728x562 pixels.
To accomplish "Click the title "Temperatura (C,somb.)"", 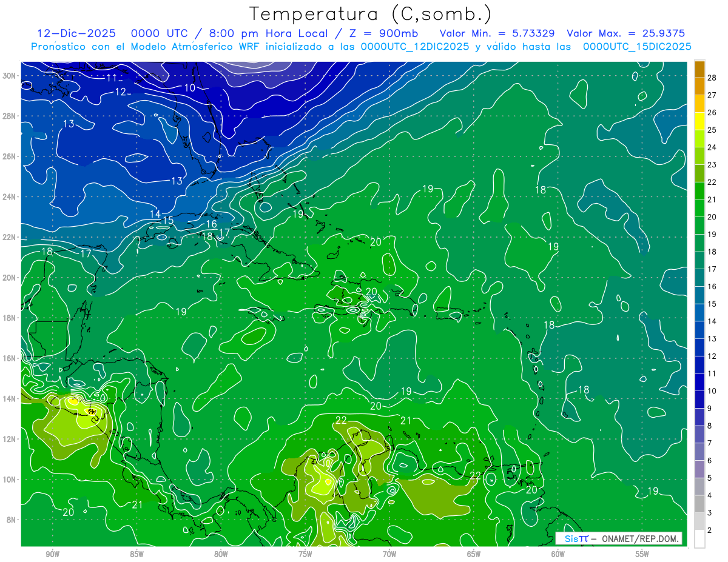I will 371,15.
